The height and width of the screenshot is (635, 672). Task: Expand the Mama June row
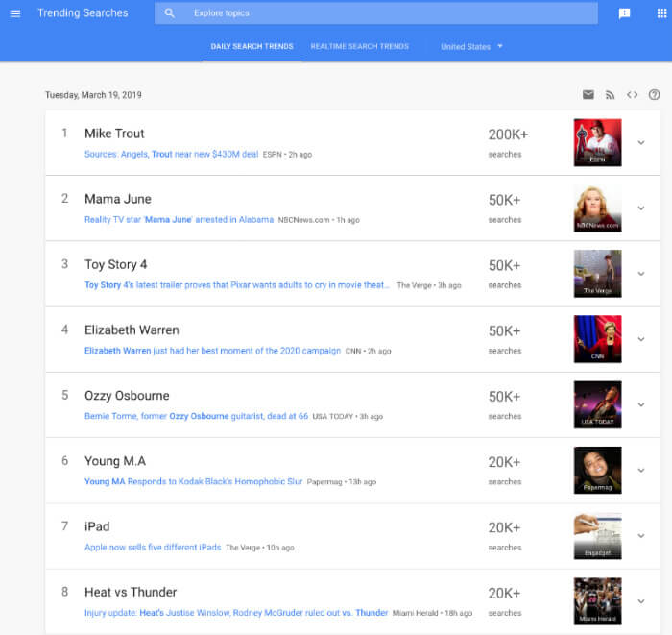(x=641, y=208)
